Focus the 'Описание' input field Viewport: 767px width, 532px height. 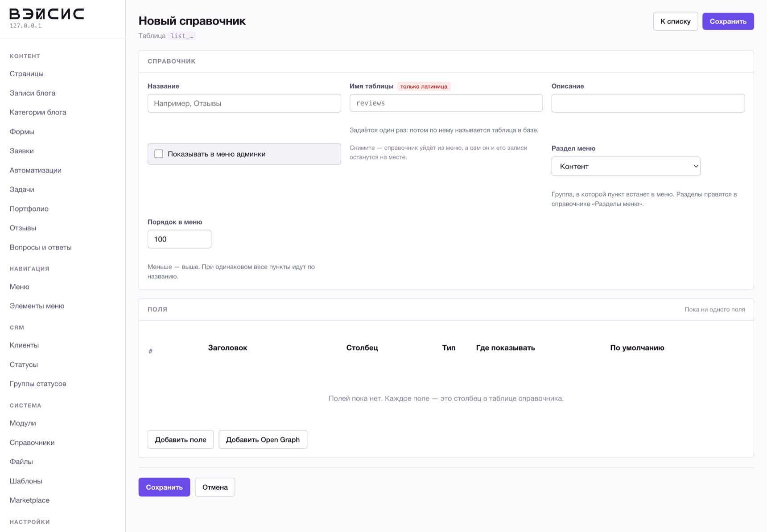coord(648,103)
